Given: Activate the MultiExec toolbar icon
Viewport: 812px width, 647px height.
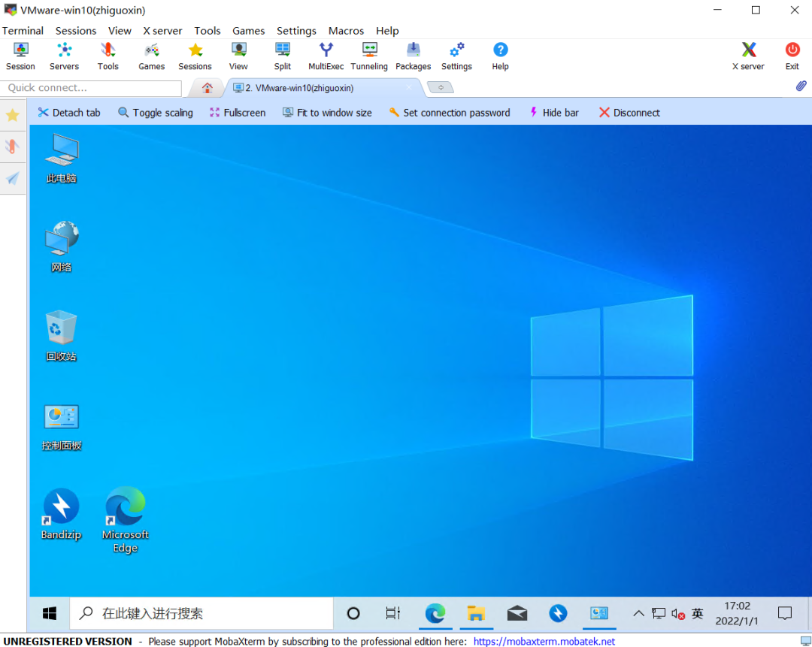Looking at the screenshot, I should (x=326, y=56).
